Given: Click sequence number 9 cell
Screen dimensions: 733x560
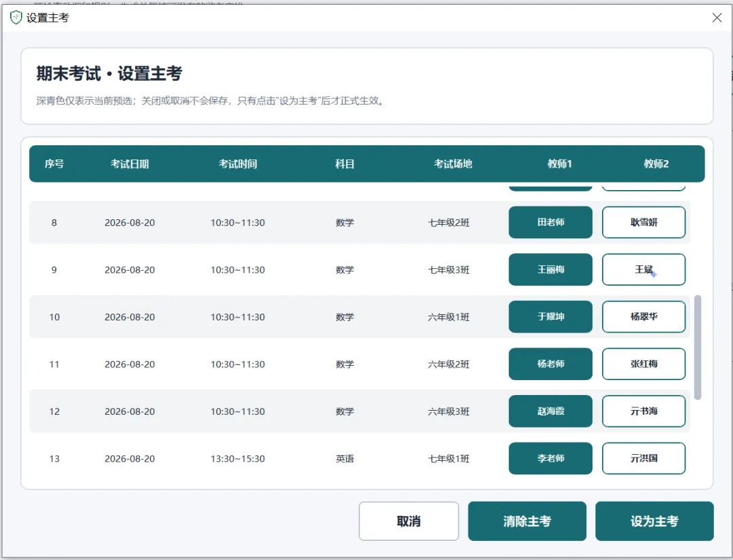Looking at the screenshot, I should point(54,269).
